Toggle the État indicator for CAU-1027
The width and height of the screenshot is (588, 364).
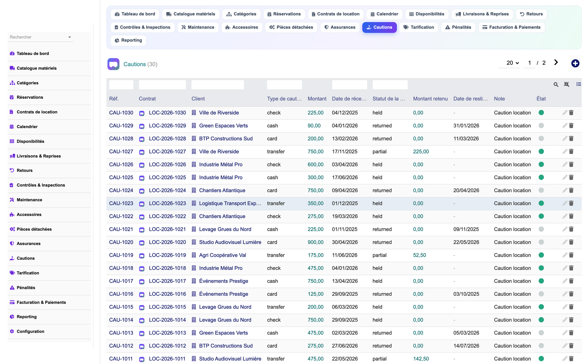click(541, 152)
